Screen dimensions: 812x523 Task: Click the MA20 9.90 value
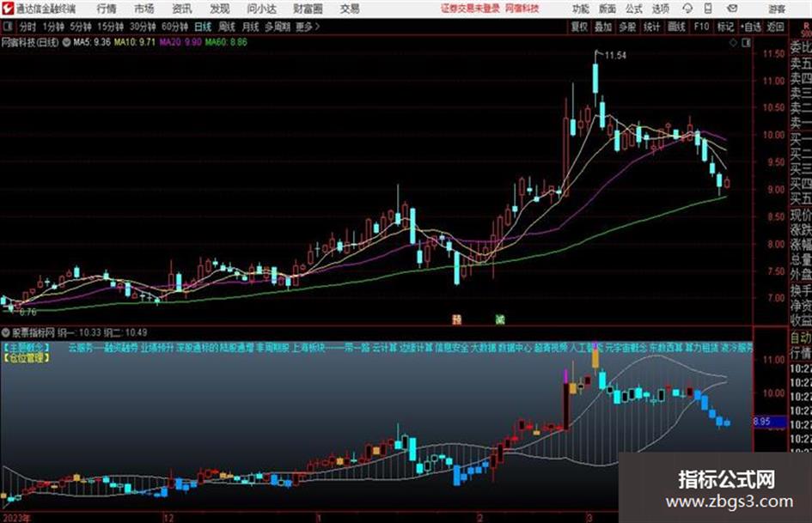coord(180,42)
